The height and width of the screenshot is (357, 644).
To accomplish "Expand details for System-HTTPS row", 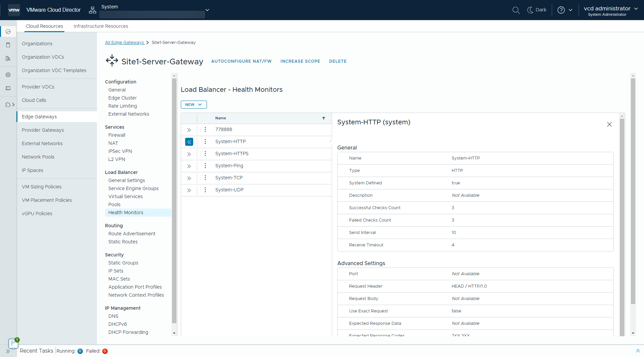I will [189, 154].
